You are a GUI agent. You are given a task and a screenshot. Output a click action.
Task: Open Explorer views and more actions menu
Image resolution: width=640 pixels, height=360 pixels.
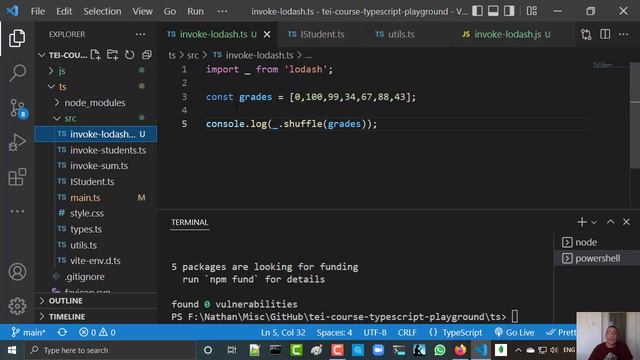[x=140, y=34]
